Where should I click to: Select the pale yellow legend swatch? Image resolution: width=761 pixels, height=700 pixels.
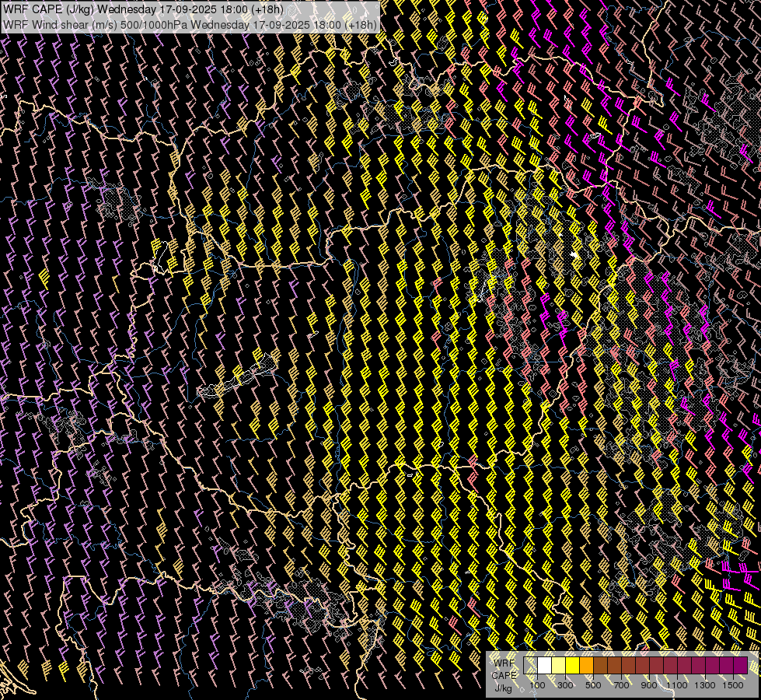pos(559,665)
